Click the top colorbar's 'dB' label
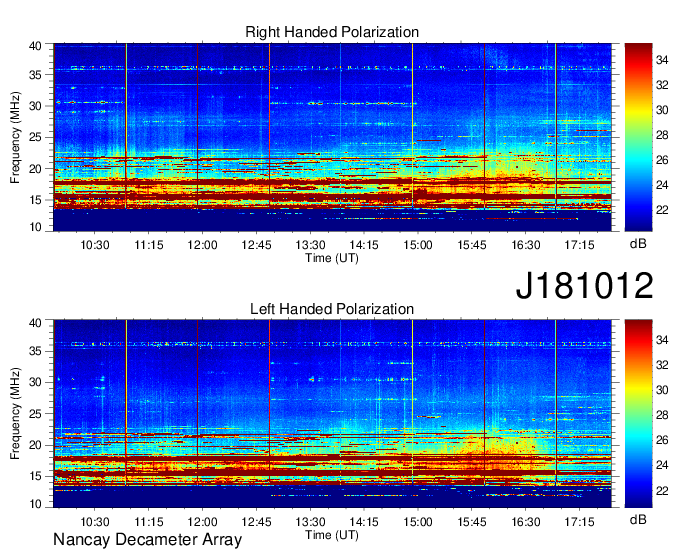 coord(638,244)
